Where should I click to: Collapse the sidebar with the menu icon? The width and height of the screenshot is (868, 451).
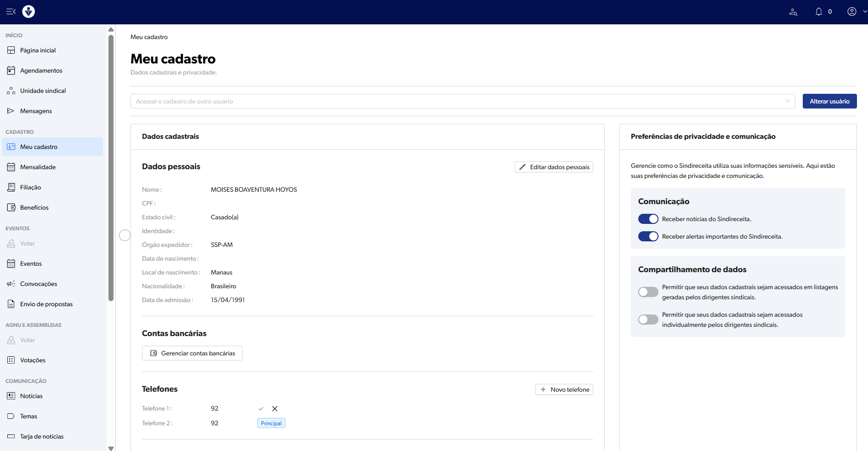11,11
